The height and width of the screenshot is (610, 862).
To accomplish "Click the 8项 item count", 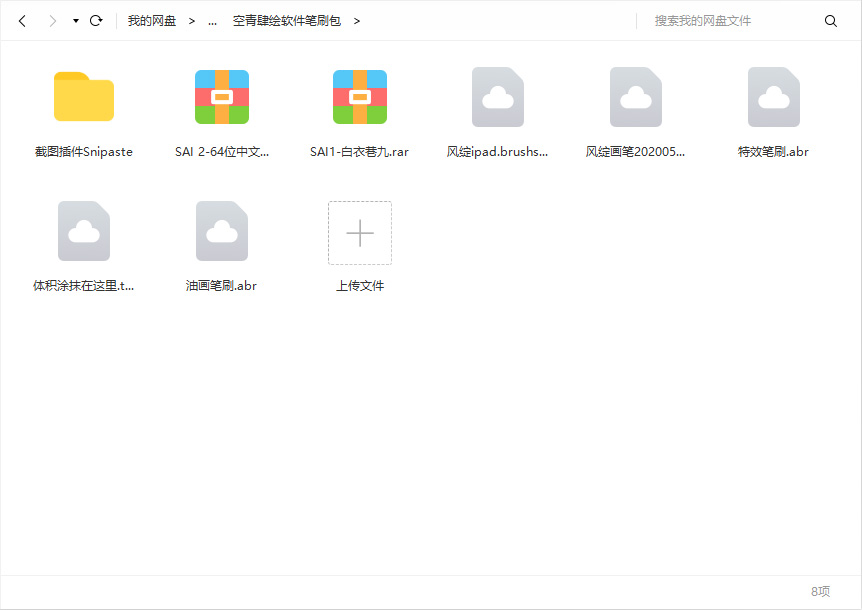I will (x=820, y=591).
